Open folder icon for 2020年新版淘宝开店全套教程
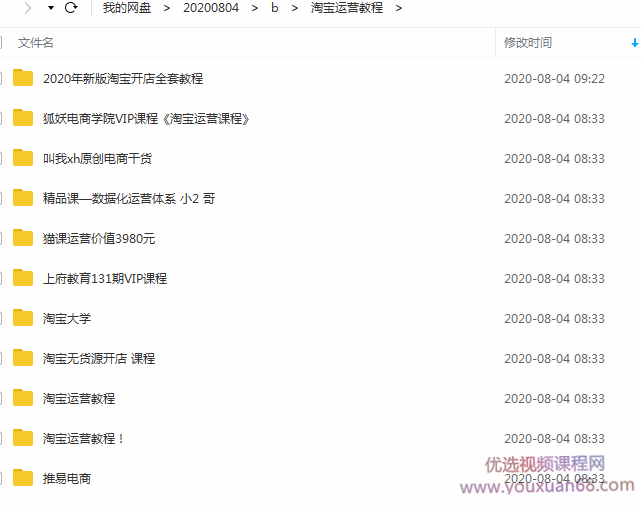The height and width of the screenshot is (512, 641). [x=23, y=78]
